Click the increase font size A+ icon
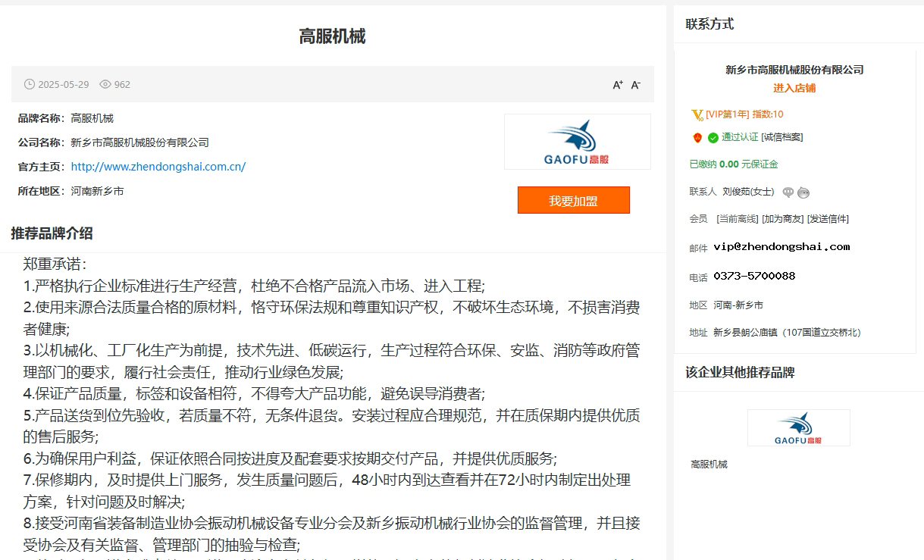Image resolution: width=924 pixels, height=560 pixels. [x=618, y=85]
